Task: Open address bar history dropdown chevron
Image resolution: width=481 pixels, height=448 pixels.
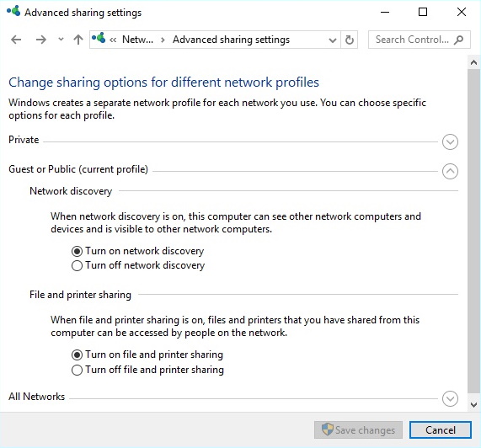Action: [x=332, y=40]
